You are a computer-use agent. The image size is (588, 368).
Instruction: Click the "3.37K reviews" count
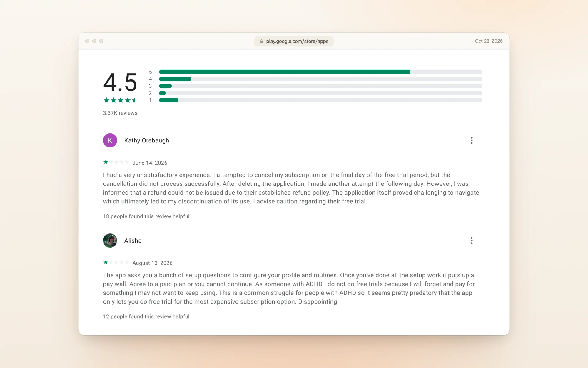click(120, 113)
